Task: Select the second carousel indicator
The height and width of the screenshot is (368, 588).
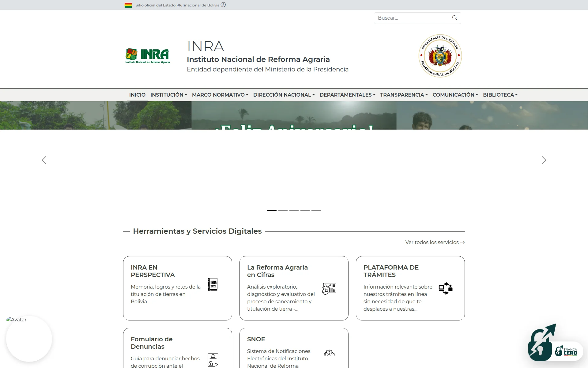Action: point(283,210)
